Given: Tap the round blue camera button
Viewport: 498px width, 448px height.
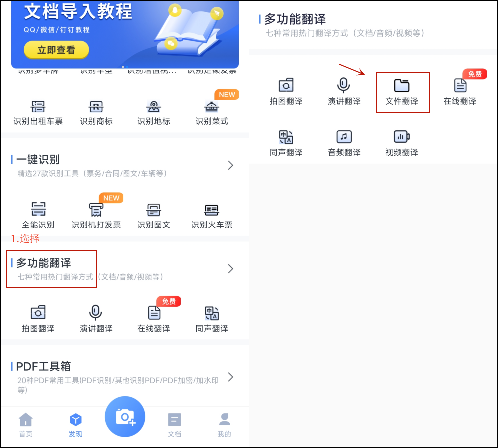Looking at the screenshot, I should pos(125,417).
